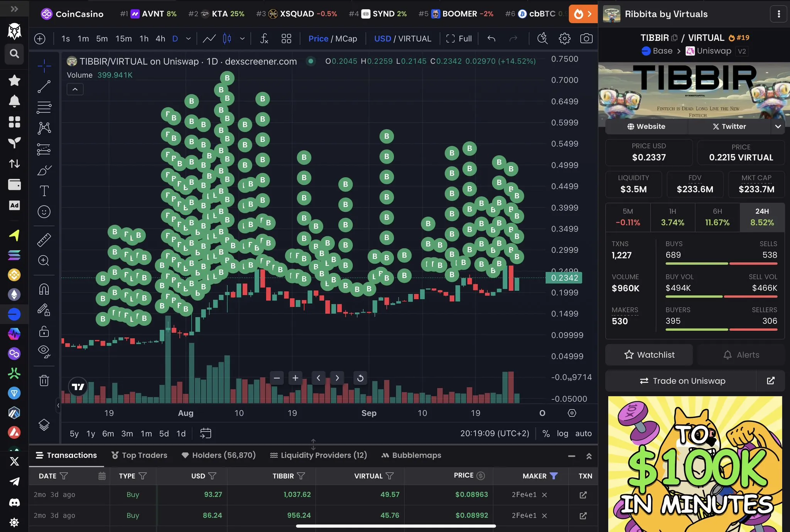This screenshot has width=790, height=532.
Task: Select the trend line drawing tool
Action: [x=44, y=87]
